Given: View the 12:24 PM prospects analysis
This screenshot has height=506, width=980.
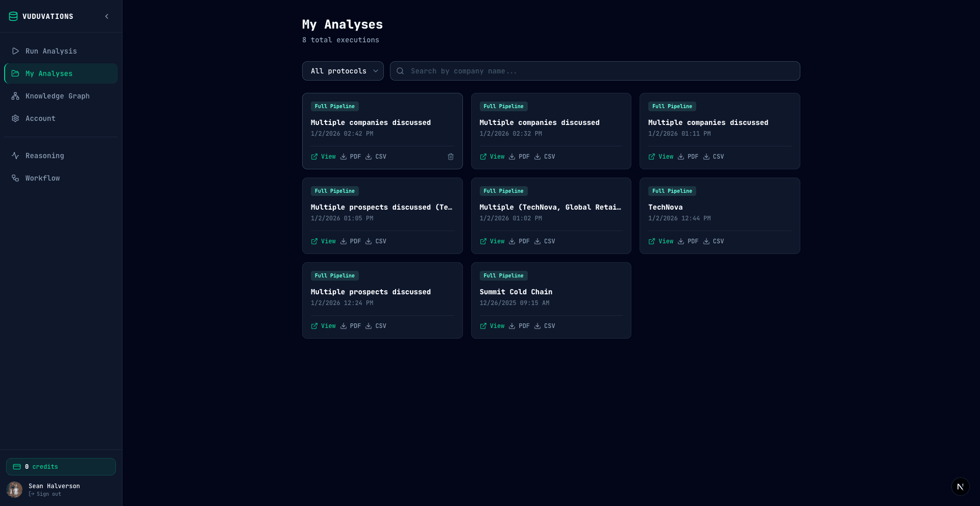Looking at the screenshot, I should pyautogui.click(x=324, y=326).
